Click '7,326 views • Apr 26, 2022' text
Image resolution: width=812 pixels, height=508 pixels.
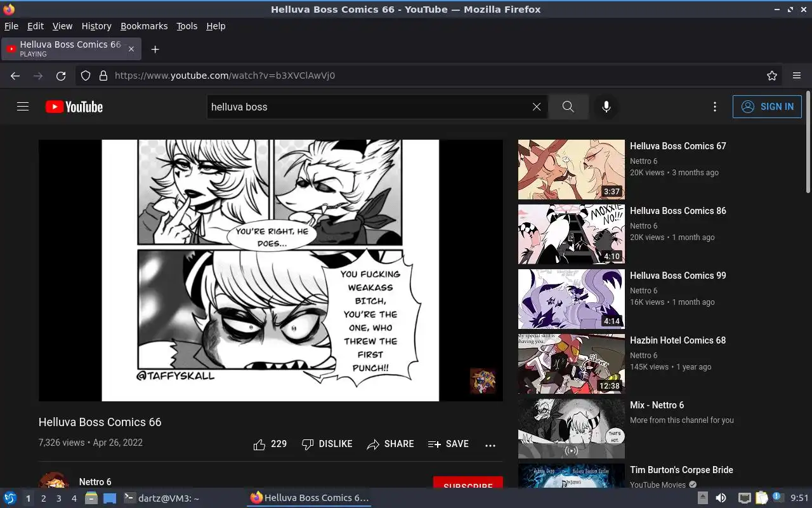point(91,443)
